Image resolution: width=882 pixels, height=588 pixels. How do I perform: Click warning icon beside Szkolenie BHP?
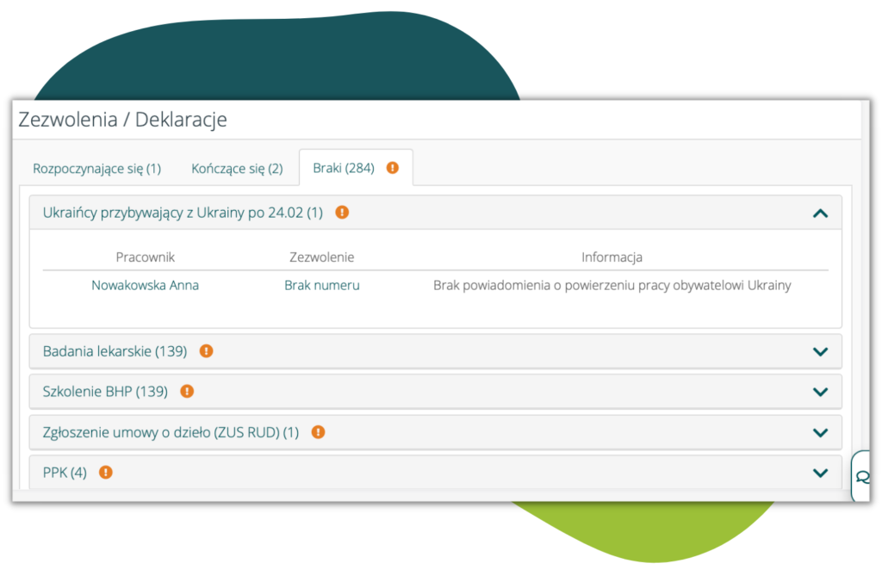click(x=187, y=391)
